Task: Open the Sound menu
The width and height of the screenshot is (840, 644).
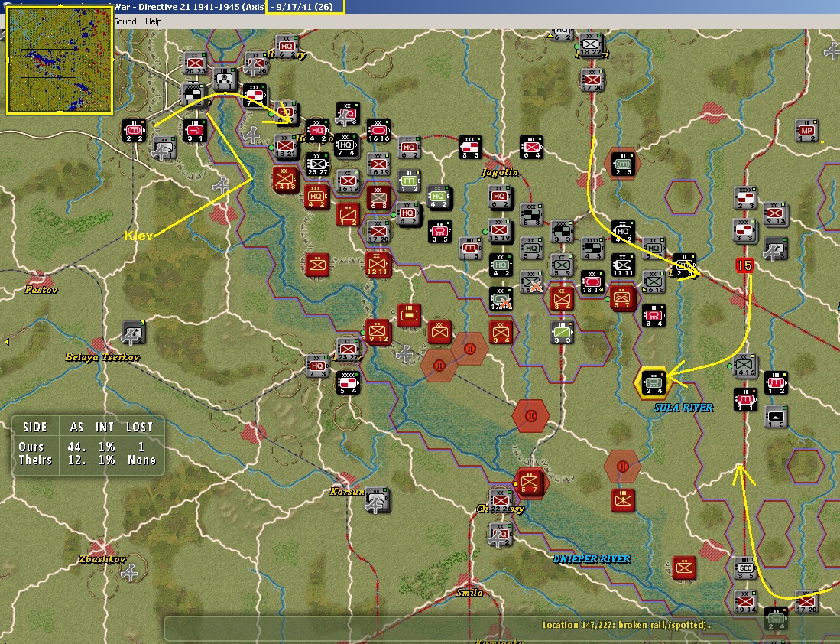Action: click(x=125, y=21)
